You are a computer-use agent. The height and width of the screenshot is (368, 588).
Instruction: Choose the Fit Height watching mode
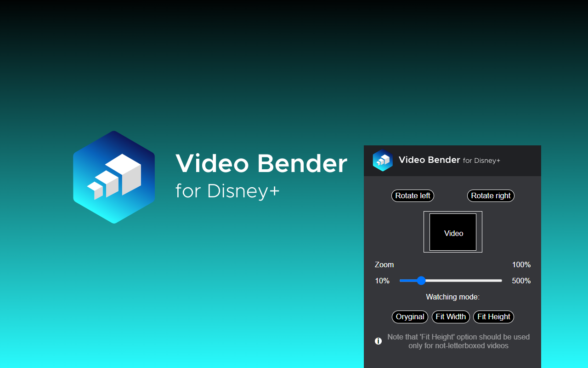coord(493,316)
